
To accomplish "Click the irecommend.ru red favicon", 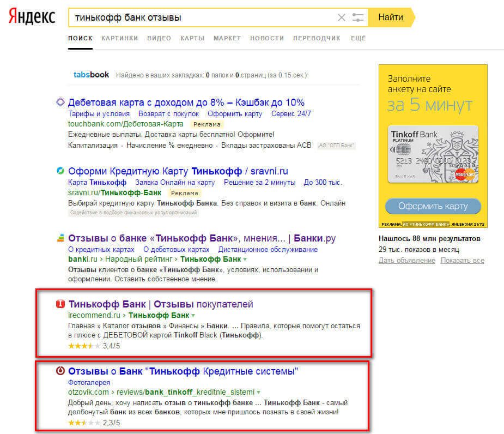I will (60, 304).
